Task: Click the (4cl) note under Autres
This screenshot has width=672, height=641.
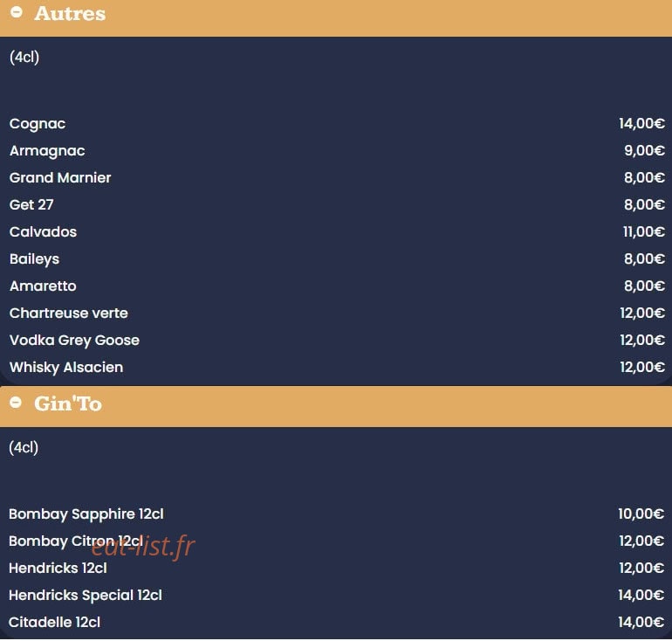Action: click(x=24, y=57)
